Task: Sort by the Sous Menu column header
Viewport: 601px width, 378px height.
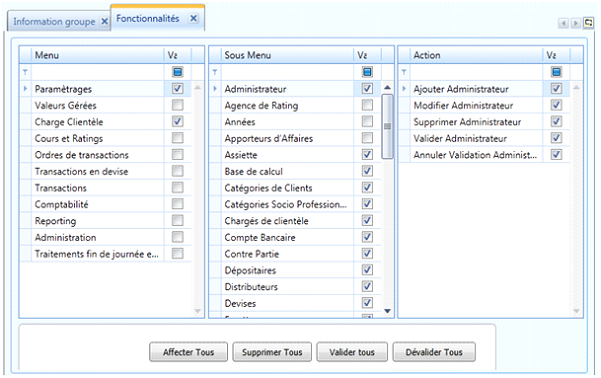Action: click(x=287, y=55)
